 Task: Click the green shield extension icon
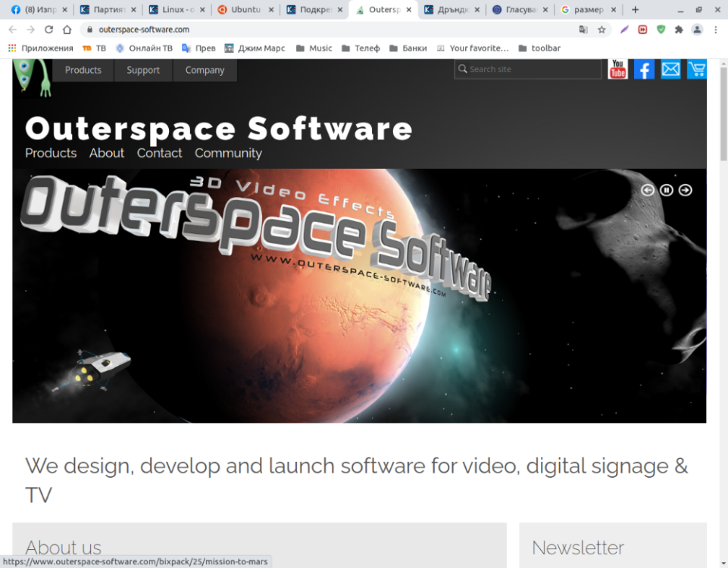[x=661, y=30]
